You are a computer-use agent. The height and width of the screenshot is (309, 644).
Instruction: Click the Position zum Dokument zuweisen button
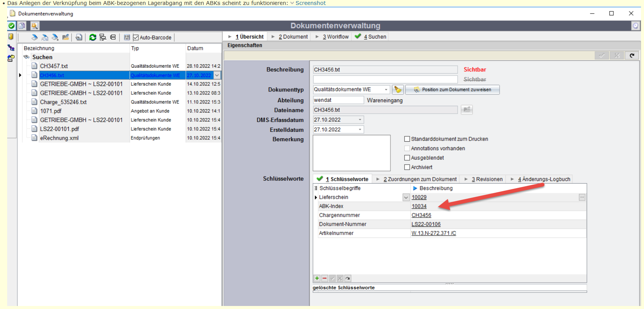[x=452, y=90]
